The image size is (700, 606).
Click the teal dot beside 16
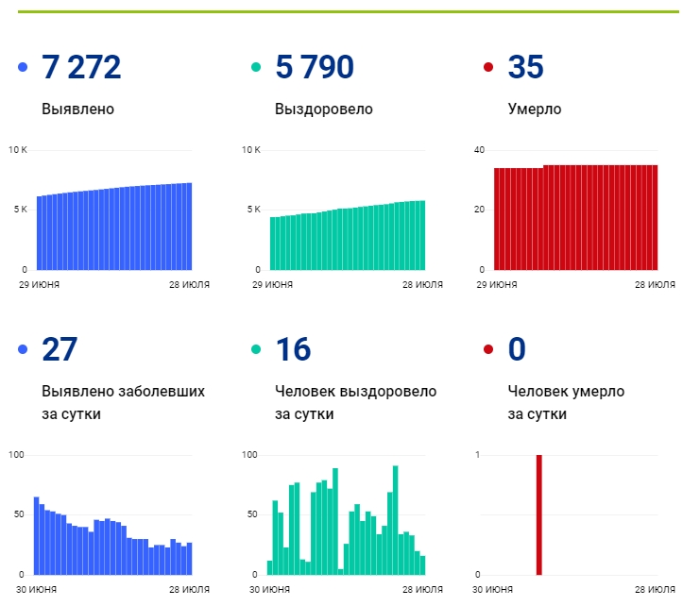point(256,349)
